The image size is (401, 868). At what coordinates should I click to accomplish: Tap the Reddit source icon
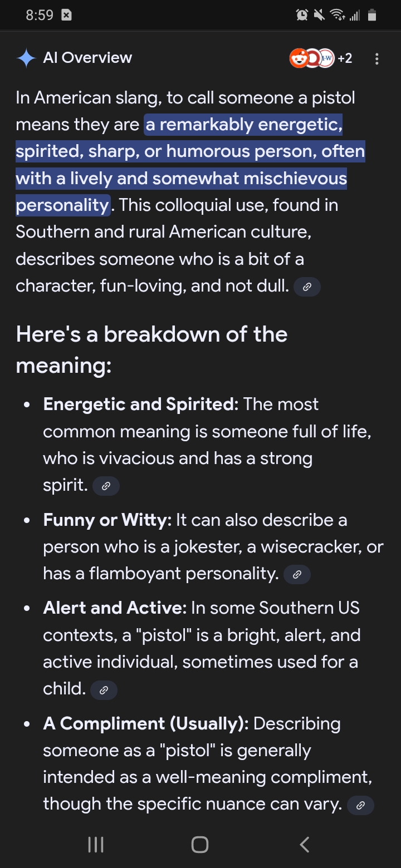(299, 58)
